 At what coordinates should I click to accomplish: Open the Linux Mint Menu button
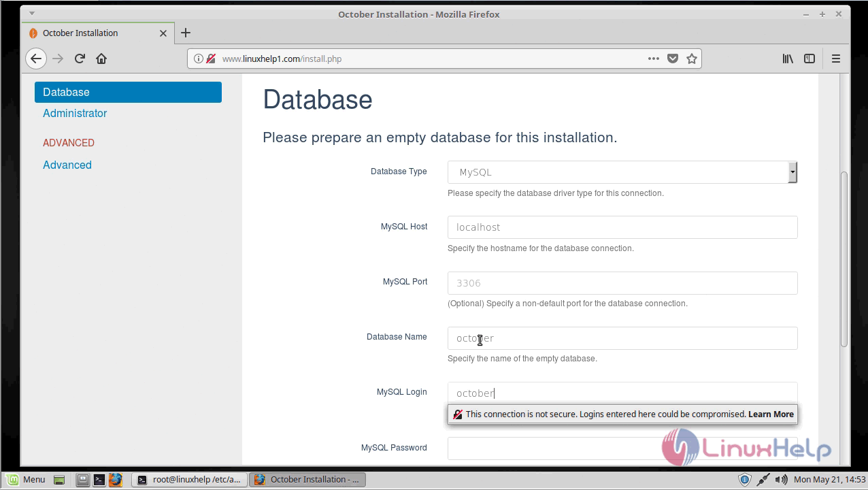click(x=25, y=480)
